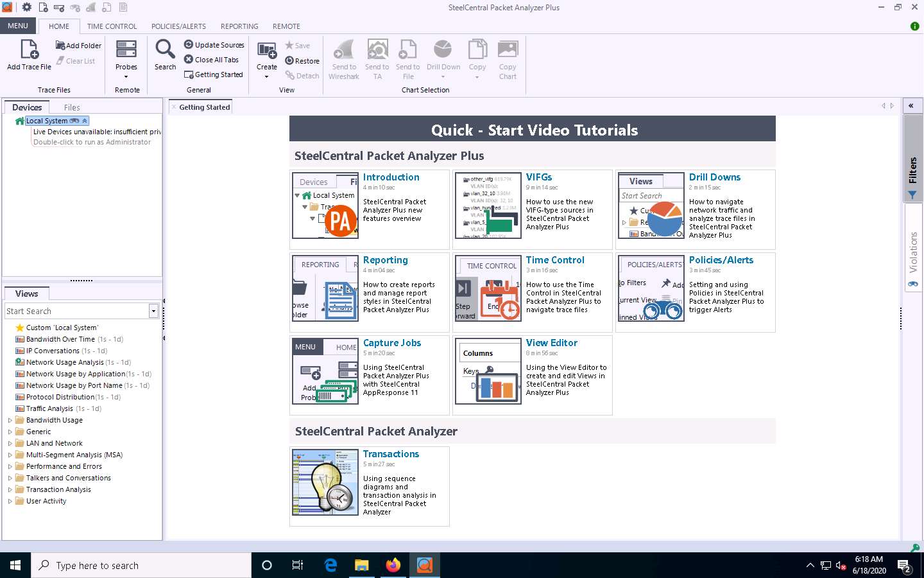924x578 pixels.
Task: Click Add Folder in ribbon
Action: 78,46
